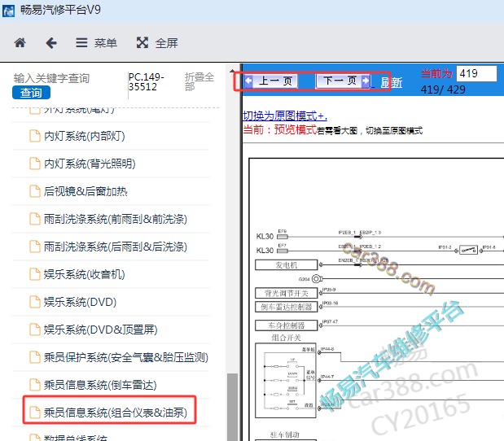This screenshot has width=504, height=441.
Task: Open the 菜单 menu
Action: pyautogui.click(x=96, y=43)
